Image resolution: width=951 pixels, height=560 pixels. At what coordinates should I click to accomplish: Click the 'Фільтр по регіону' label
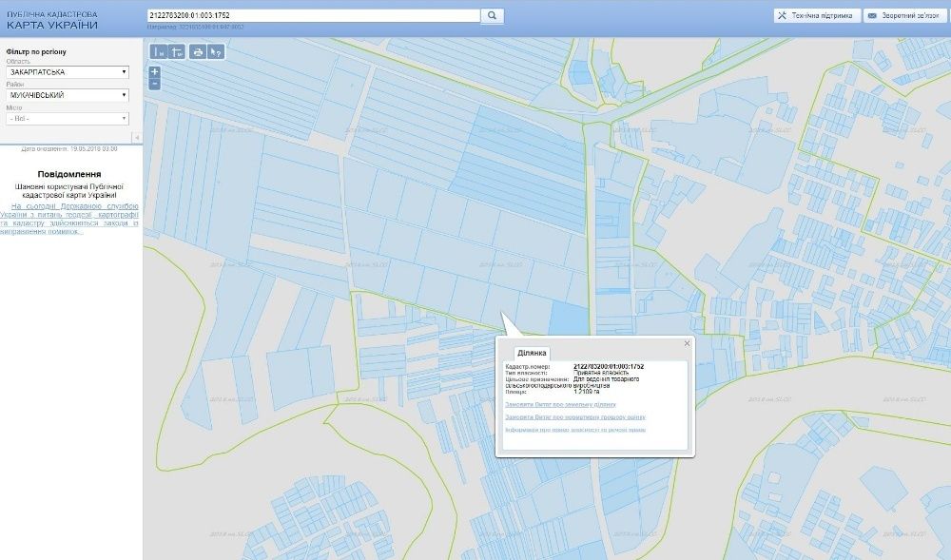tap(36, 52)
